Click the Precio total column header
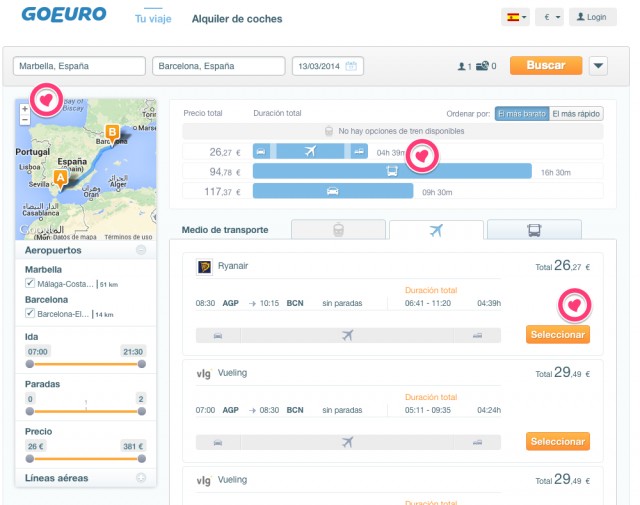The height and width of the screenshot is (505, 640). point(203,113)
